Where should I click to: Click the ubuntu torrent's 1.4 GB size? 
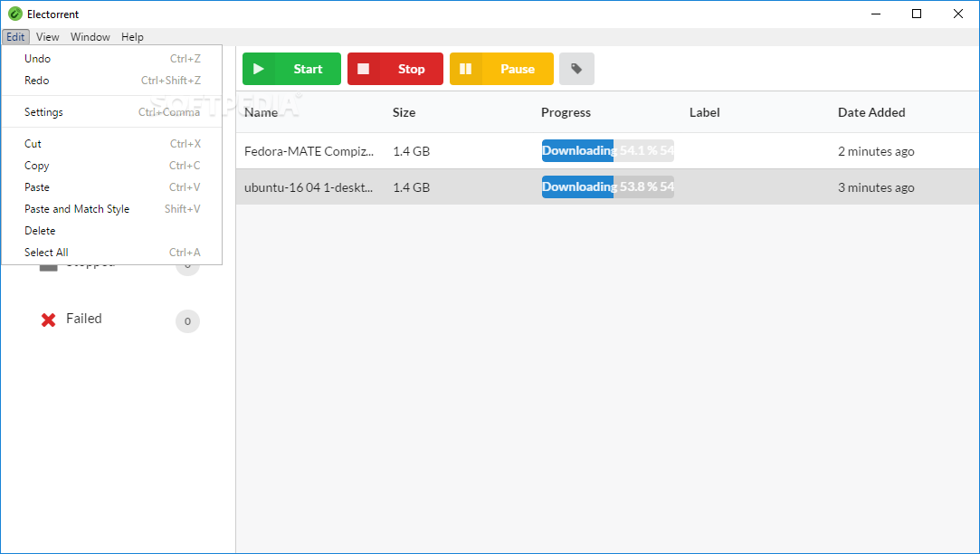pos(411,187)
